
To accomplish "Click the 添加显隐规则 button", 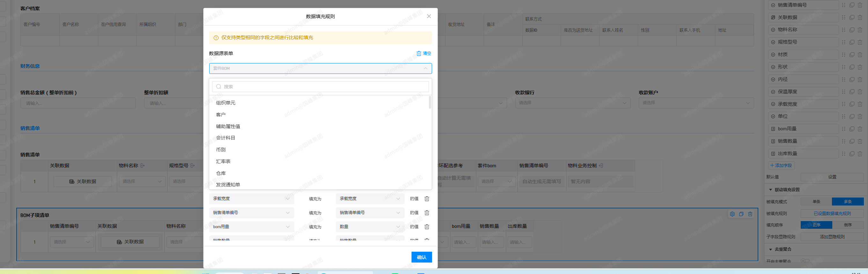I will 832,237.
